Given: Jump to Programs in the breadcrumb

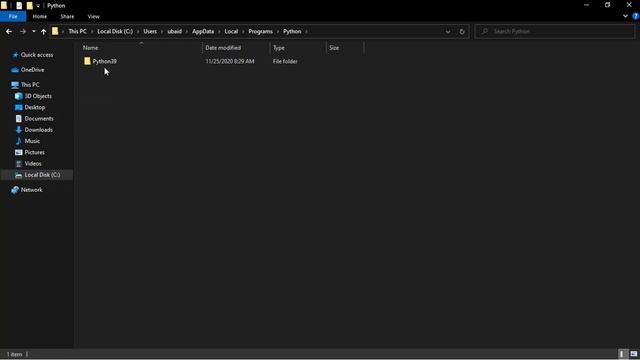Looking at the screenshot, I should pyautogui.click(x=260, y=31).
